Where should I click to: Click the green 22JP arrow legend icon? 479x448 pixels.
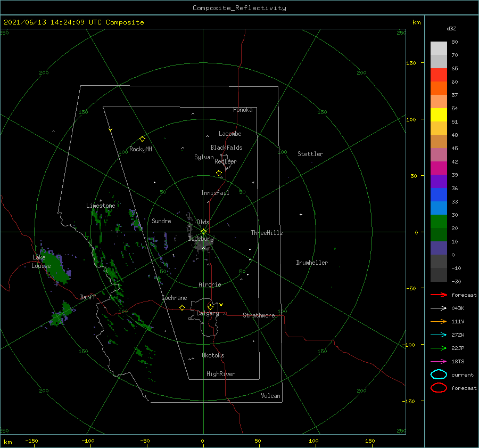(x=439, y=348)
